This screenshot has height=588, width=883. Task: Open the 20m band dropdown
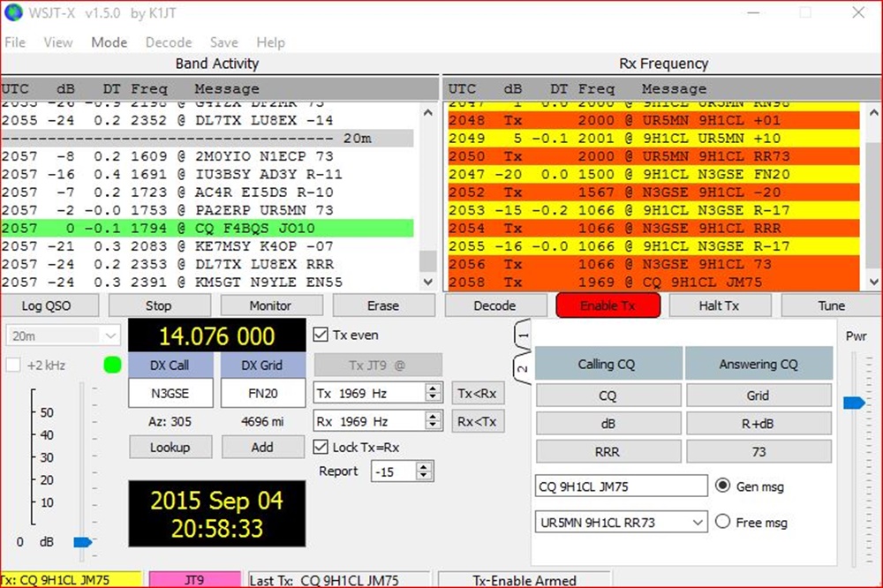[64, 335]
